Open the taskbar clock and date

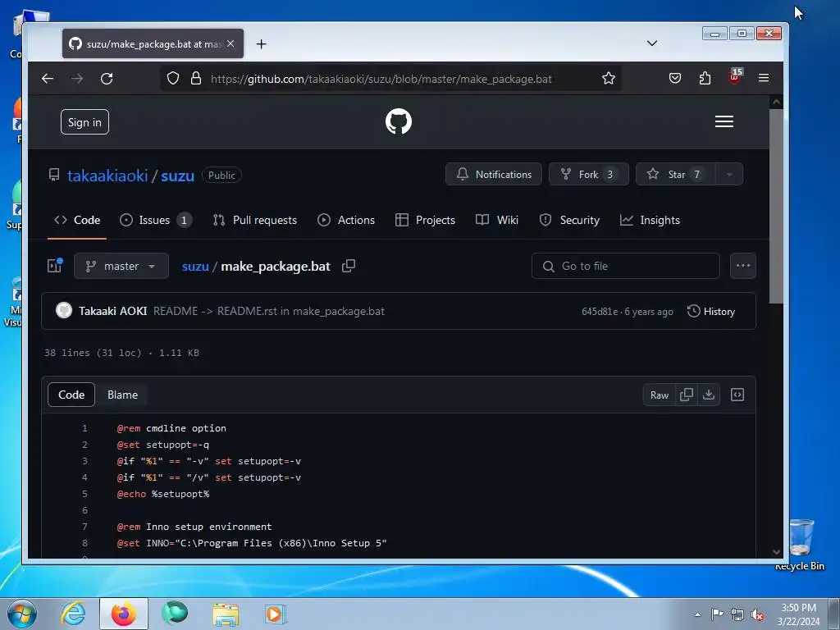pyautogui.click(x=798, y=614)
